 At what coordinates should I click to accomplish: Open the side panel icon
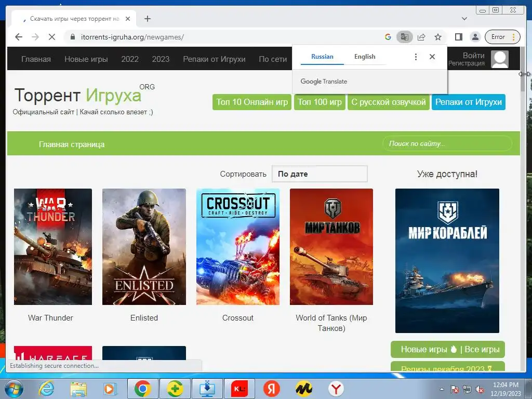tap(458, 37)
